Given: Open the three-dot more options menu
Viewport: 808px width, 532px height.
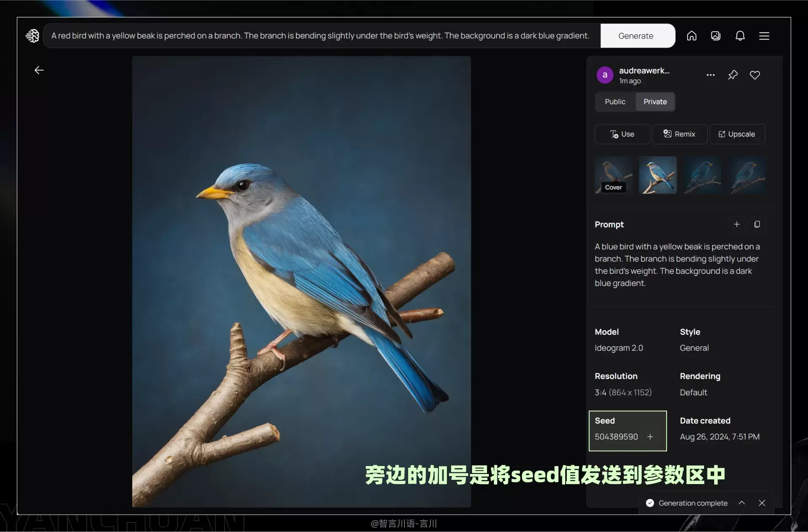Looking at the screenshot, I should point(710,75).
